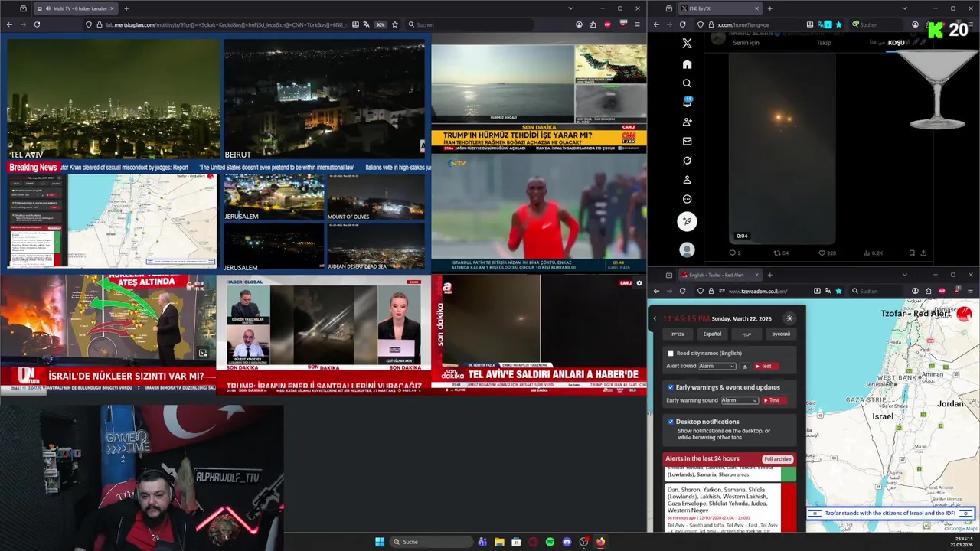Screen dimensions: 980x551
Task: View the tweet's 6.2K analytics
Action: (x=873, y=253)
